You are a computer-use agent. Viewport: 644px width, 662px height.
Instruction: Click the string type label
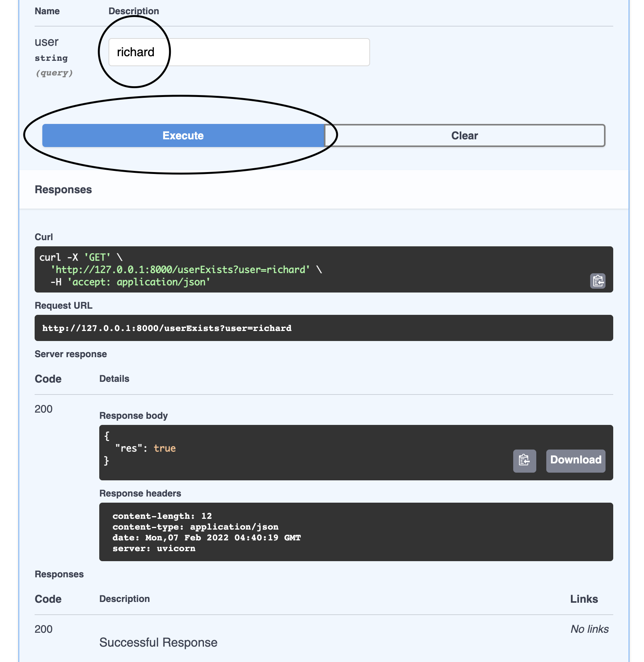51,58
